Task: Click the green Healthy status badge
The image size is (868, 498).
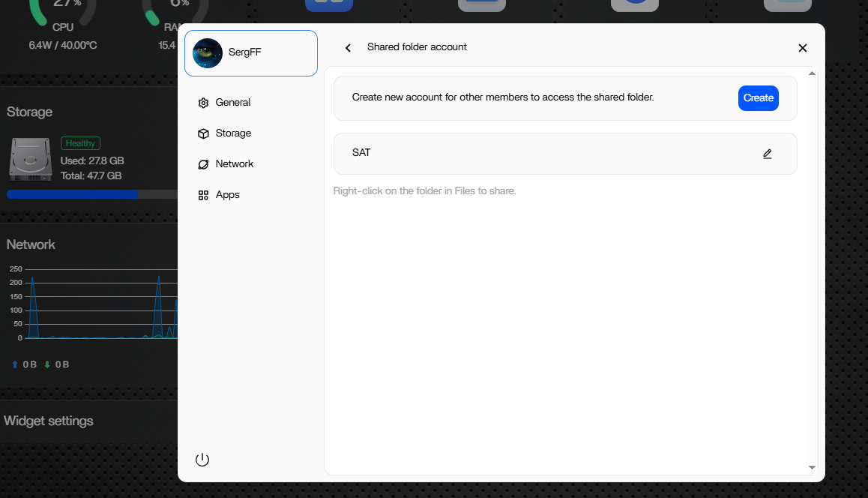Action: click(80, 143)
